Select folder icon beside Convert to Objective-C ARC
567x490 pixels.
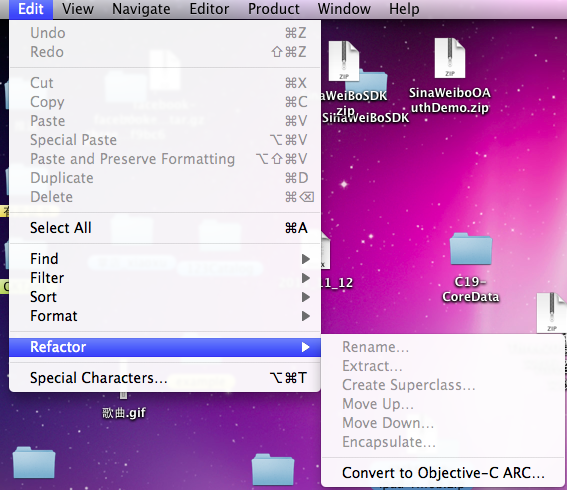click(x=273, y=469)
